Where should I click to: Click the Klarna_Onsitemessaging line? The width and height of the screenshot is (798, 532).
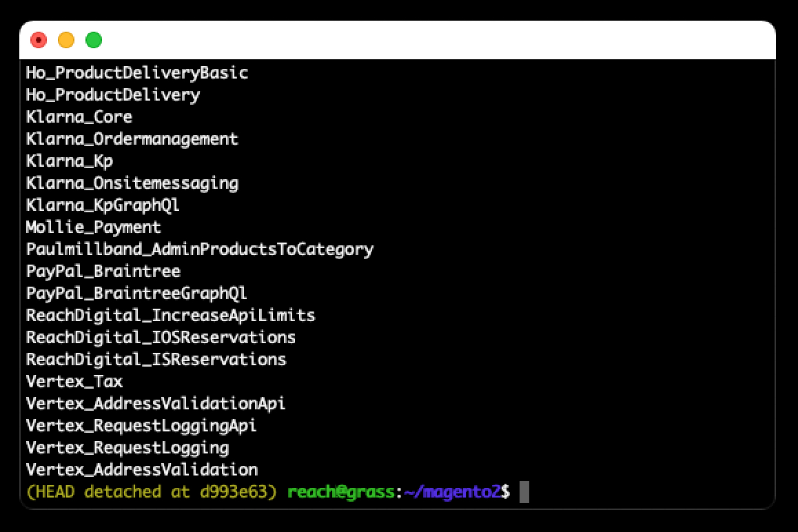[x=132, y=183]
